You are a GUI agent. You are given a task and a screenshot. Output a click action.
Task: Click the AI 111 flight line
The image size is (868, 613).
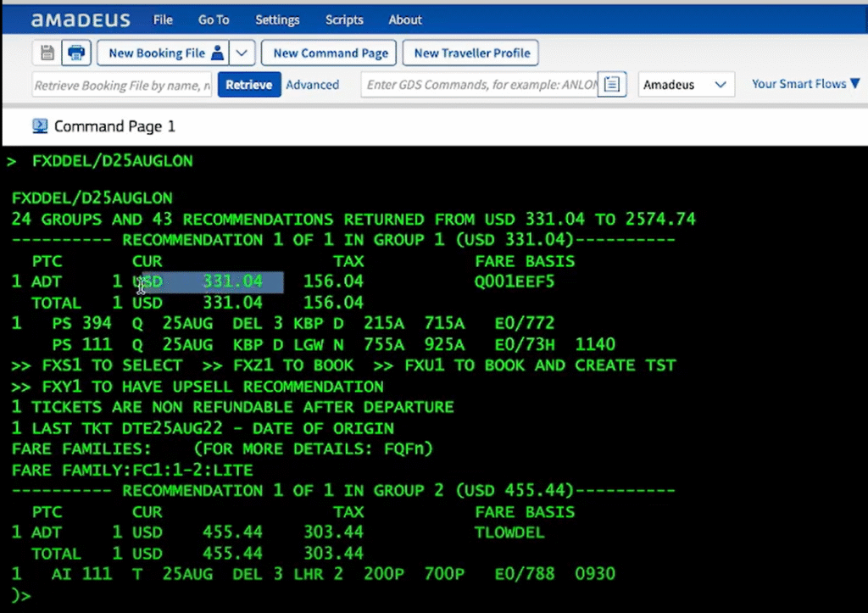click(314, 574)
